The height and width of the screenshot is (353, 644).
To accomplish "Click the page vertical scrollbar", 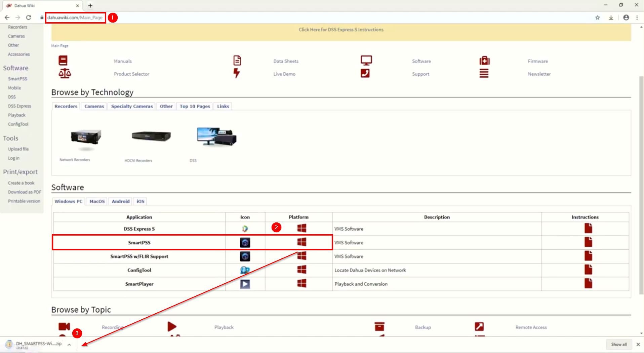I will click(x=641, y=185).
